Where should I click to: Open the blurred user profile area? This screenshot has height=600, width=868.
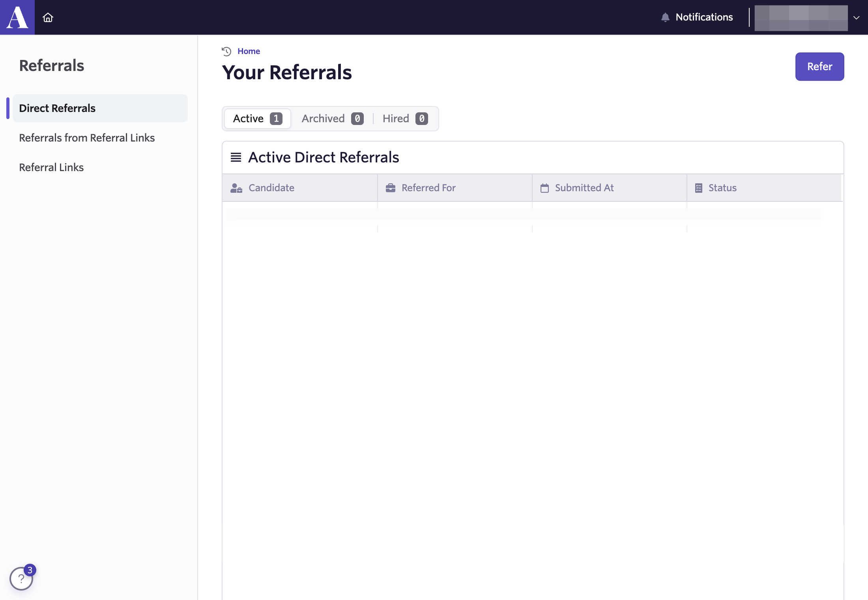801,18
